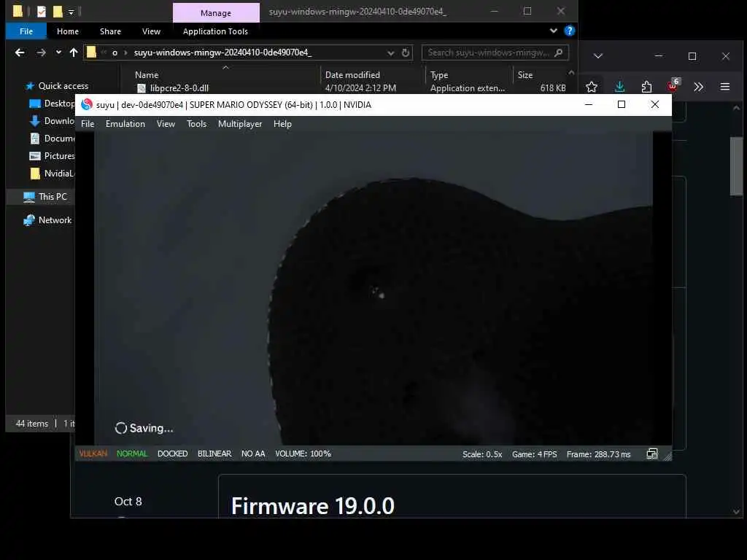
Task: Toggle the NO AA anti-aliasing button
Action: pyautogui.click(x=253, y=454)
